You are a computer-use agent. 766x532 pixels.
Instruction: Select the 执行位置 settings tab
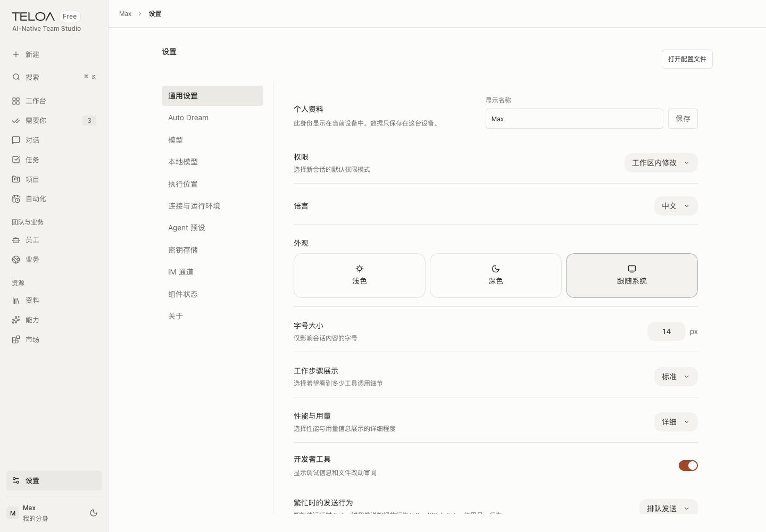212,184
